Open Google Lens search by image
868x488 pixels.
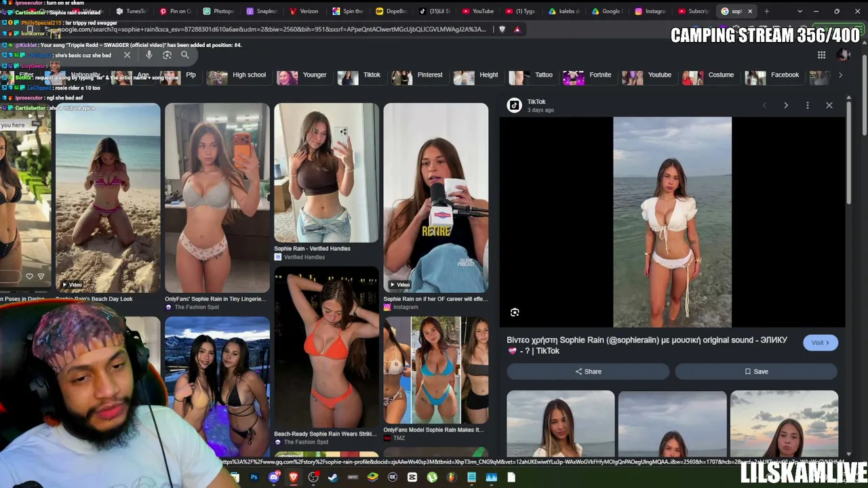point(167,55)
